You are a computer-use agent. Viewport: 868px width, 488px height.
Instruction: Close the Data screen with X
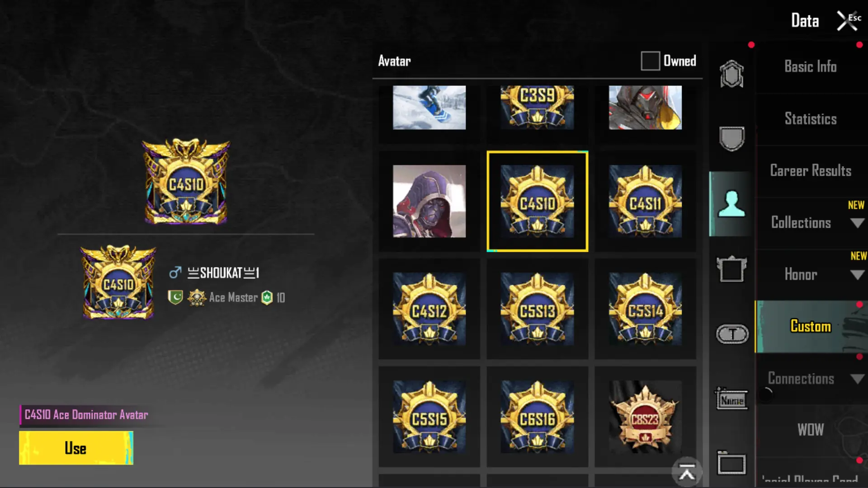[847, 21]
